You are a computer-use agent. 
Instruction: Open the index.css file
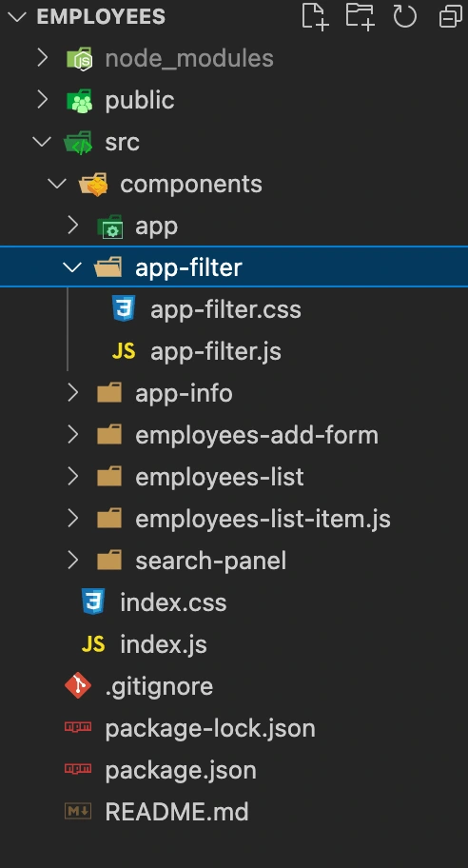point(173,602)
